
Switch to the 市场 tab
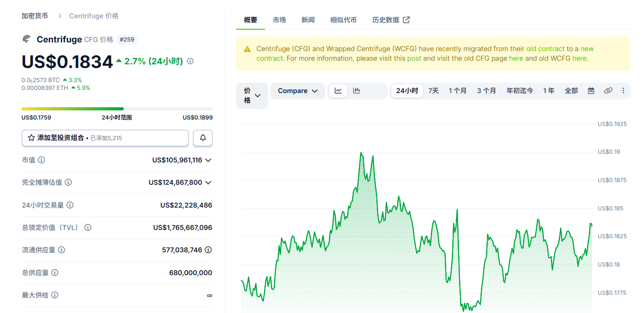pyautogui.click(x=279, y=20)
